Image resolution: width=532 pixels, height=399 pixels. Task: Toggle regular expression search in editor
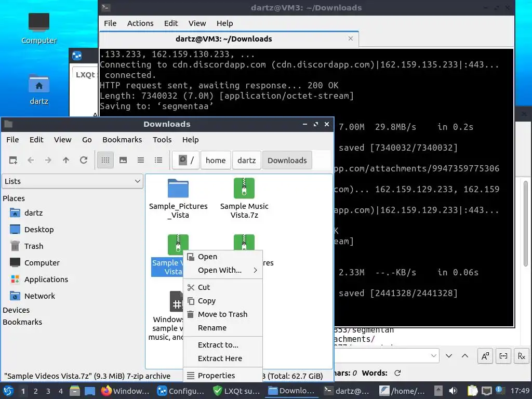[x=522, y=356]
